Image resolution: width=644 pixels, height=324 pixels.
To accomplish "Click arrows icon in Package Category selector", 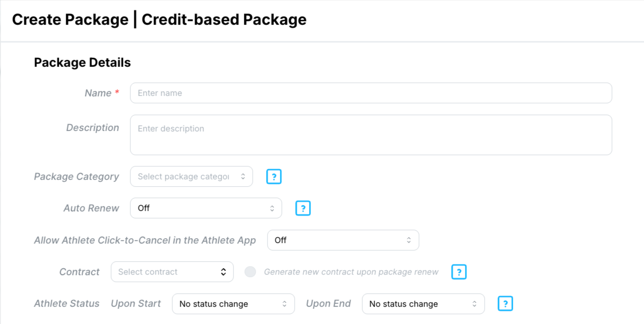I will coord(243,177).
